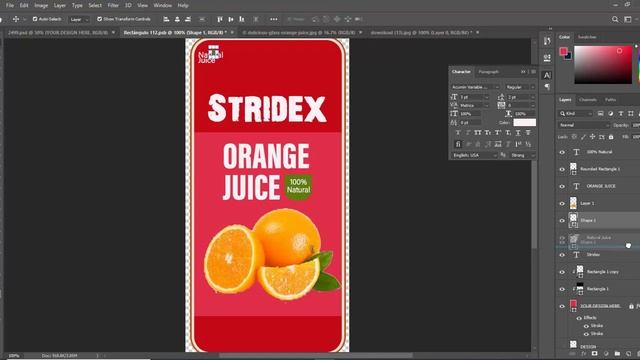Image resolution: width=640 pixels, height=360 pixels.
Task: Hide the Rectangle 1 copy layer
Action: pyautogui.click(x=562, y=272)
